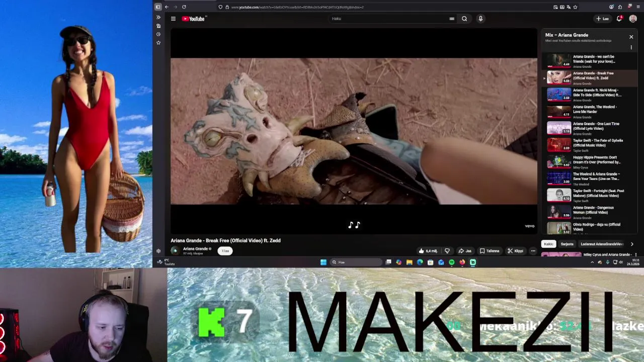Open Windows Start menu
Viewport: 644px width, 362px height.
pyautogui.click(x=324, y=262)
